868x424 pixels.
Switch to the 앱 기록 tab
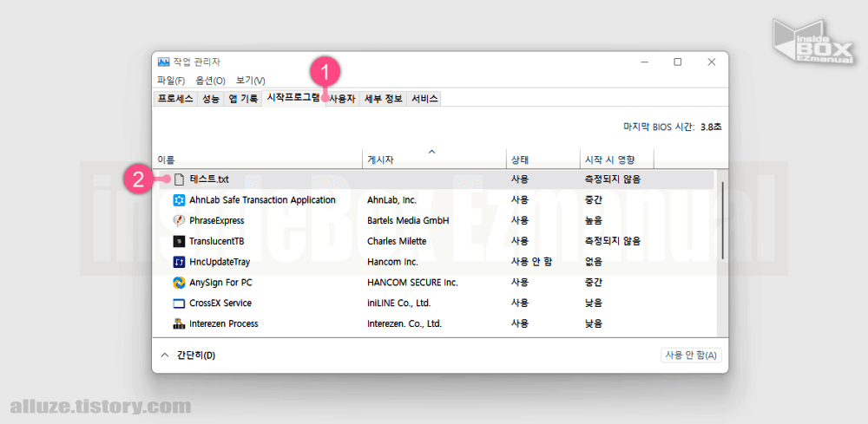243,99
